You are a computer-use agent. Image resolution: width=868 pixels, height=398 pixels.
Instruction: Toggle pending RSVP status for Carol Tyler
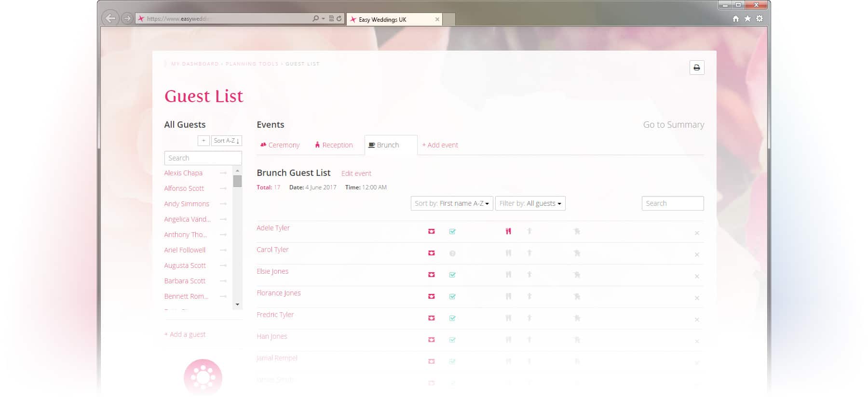point(452,253)
